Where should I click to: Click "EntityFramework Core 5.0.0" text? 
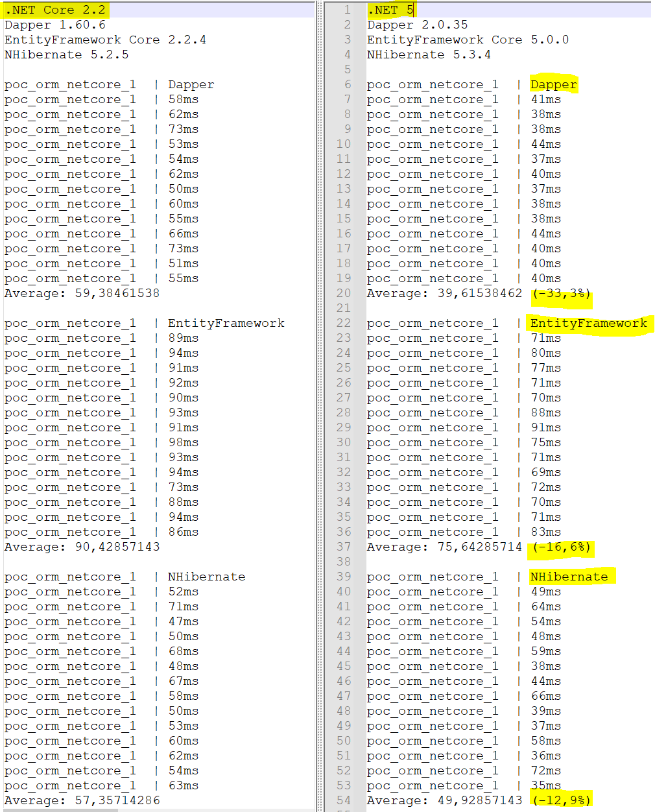(x=468, y=40)
